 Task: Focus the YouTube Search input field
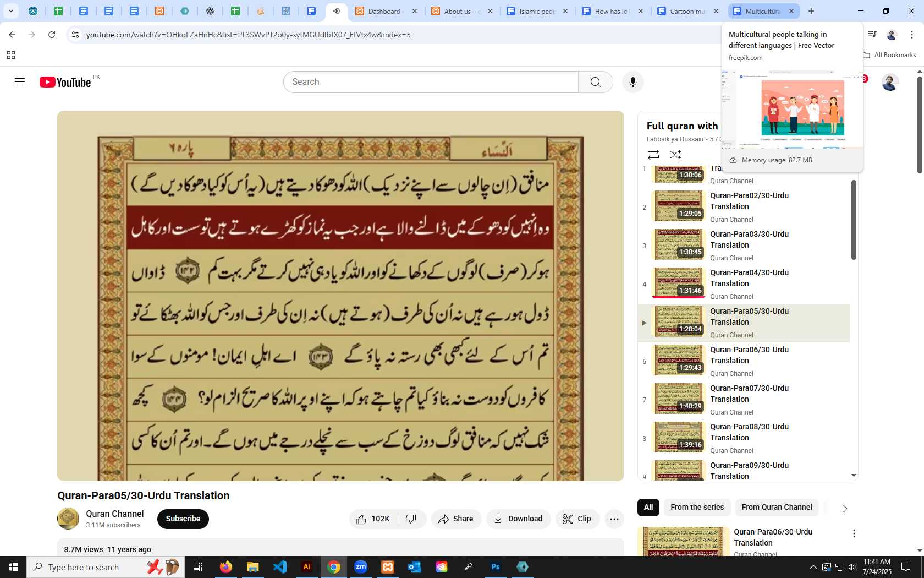pos(431,82)
